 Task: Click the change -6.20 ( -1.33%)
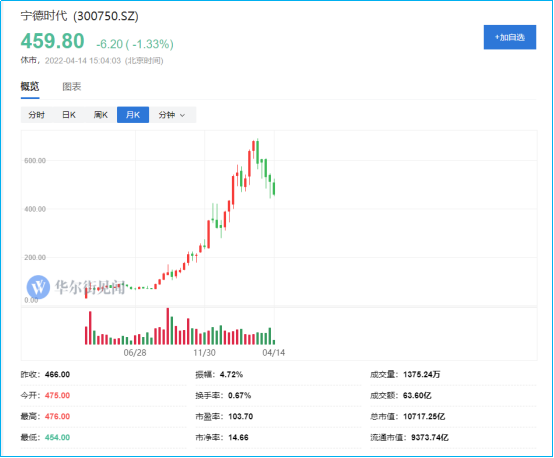click(135, 44)
